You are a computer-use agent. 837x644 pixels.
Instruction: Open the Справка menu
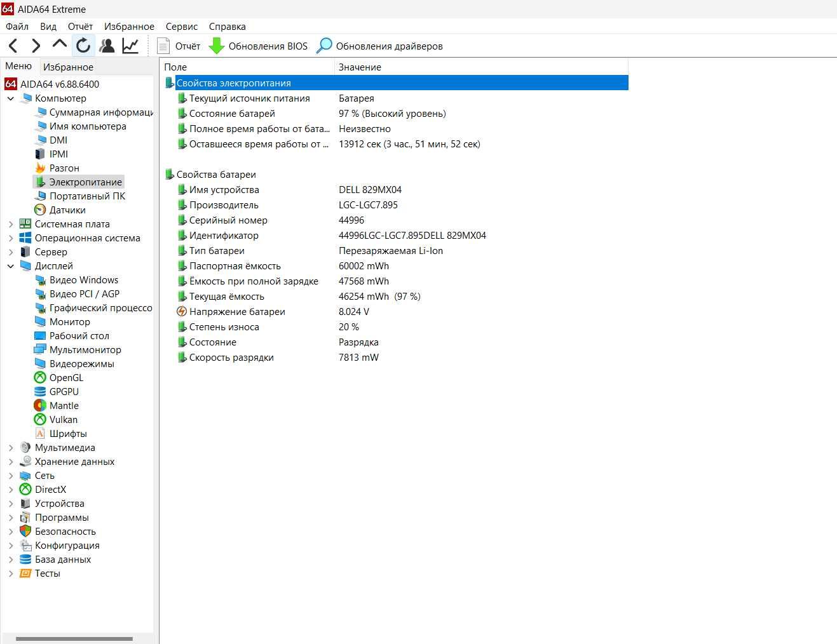(227, 26)
